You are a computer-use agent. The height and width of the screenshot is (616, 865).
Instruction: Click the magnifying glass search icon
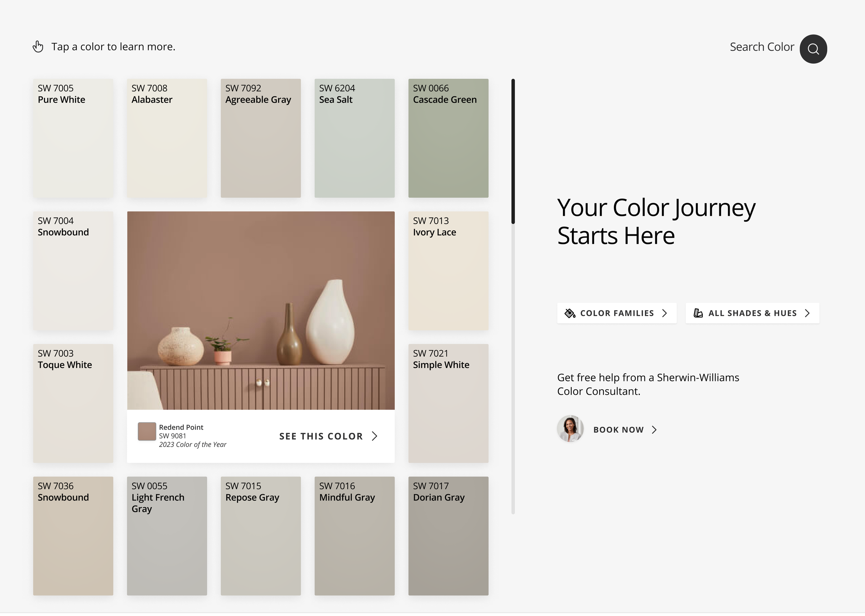click(813, 49)
